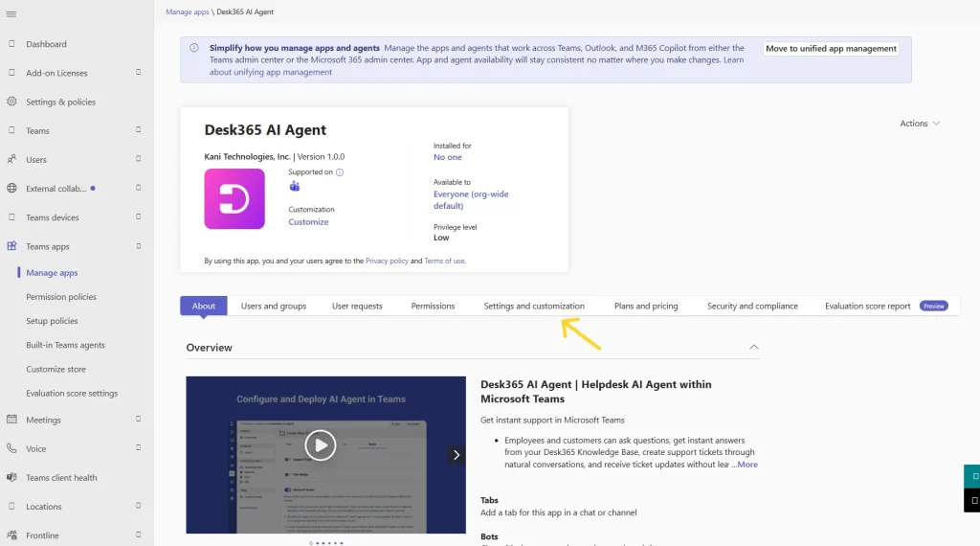Click the External collaboration globe icon
980x546 pixels.
coord(11,188)
